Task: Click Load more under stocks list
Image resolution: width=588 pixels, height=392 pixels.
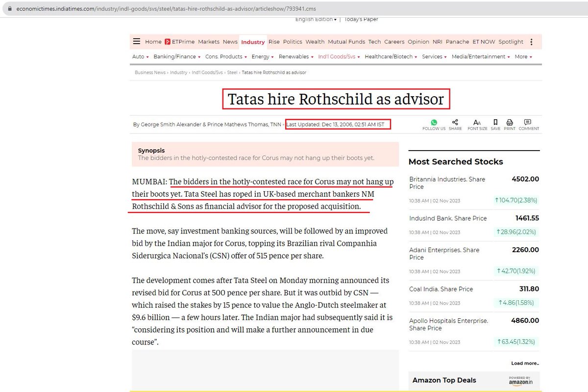Action: (525, 363)
